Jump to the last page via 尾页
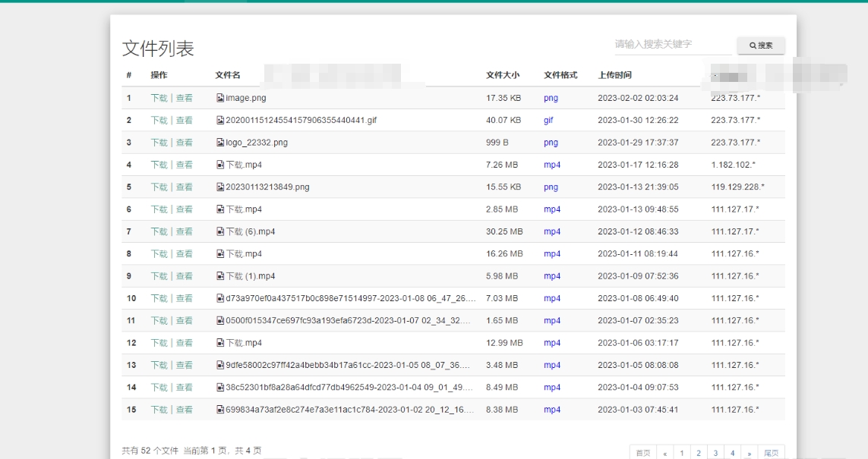The height and width of the screenshot is (459, 868). point(771,453)
